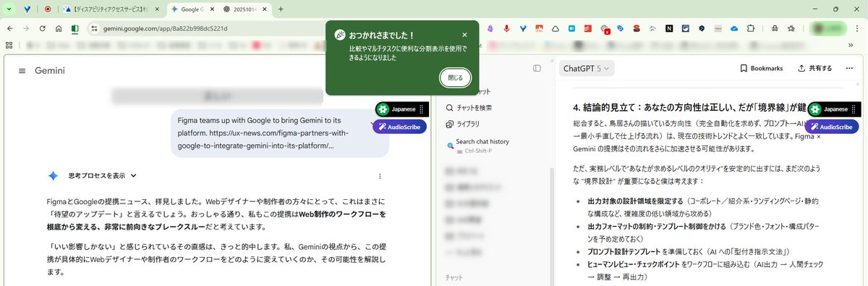Click the blue tag extension icon
The image size is (868, 286).
click(x=621, y=28)
